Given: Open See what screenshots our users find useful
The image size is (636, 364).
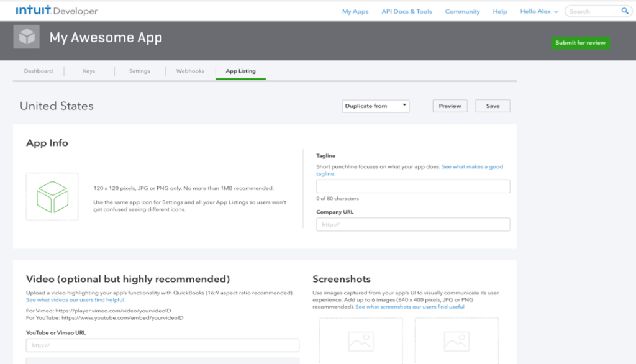Looking at the screenshot, I should pos(410,307).
